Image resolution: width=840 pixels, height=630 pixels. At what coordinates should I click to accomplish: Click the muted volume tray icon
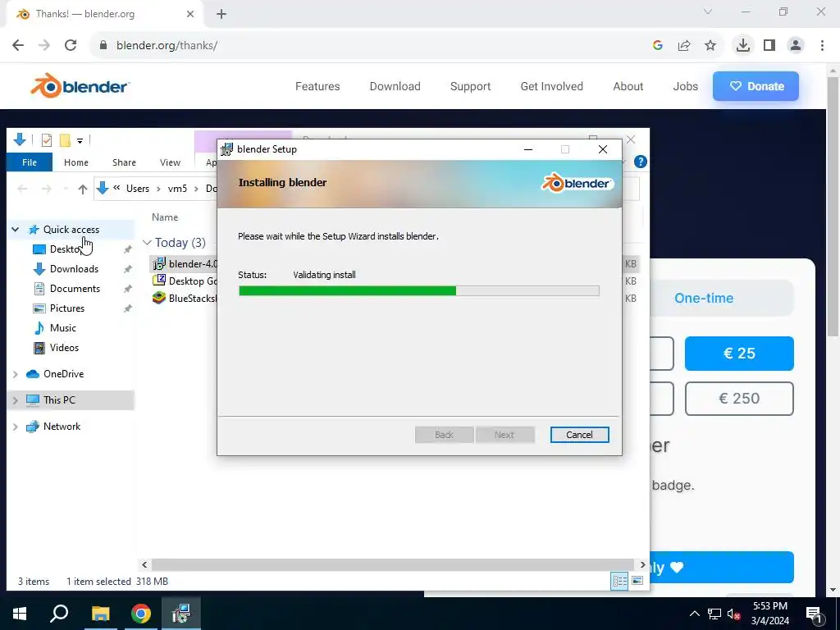coord(733,614)
